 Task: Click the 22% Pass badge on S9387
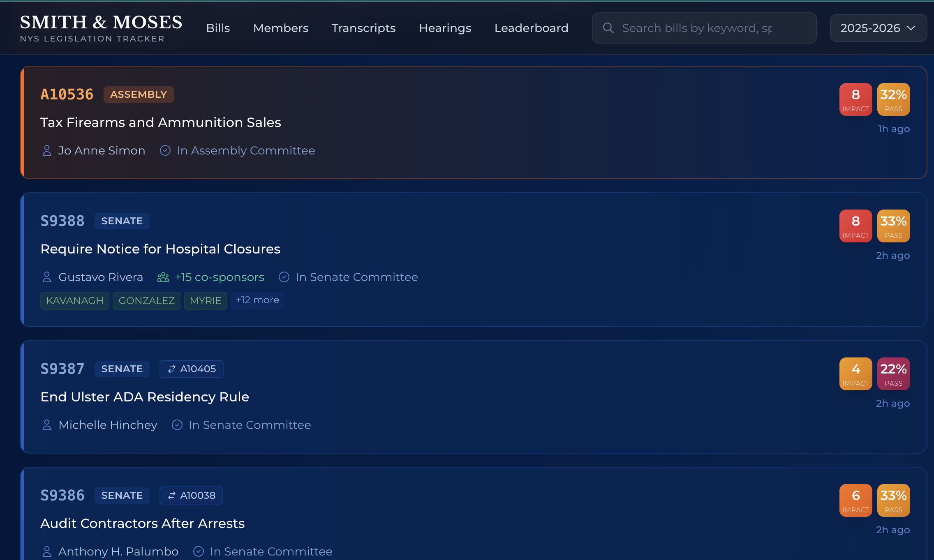click(x=893, y=374)
